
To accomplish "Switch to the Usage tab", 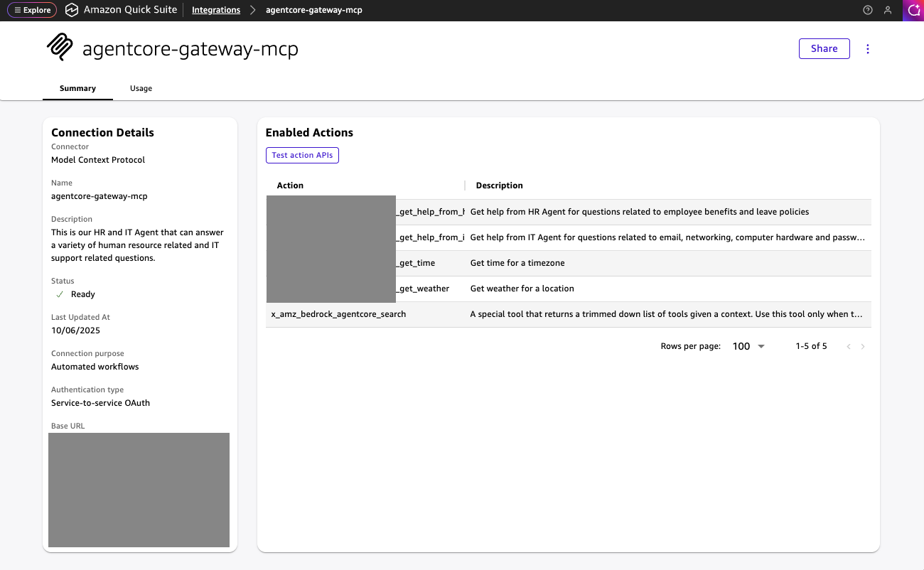I will (141, 88).
